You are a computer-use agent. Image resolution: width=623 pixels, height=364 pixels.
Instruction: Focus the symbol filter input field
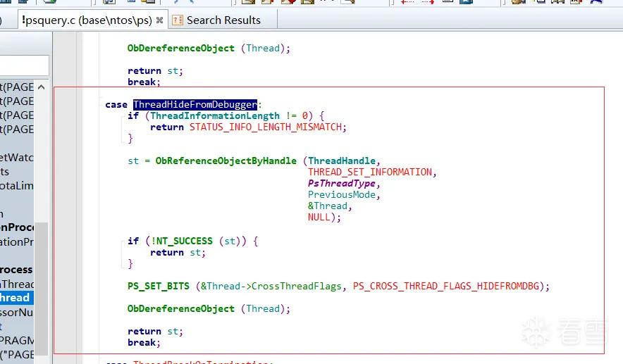tap(24, 65)
